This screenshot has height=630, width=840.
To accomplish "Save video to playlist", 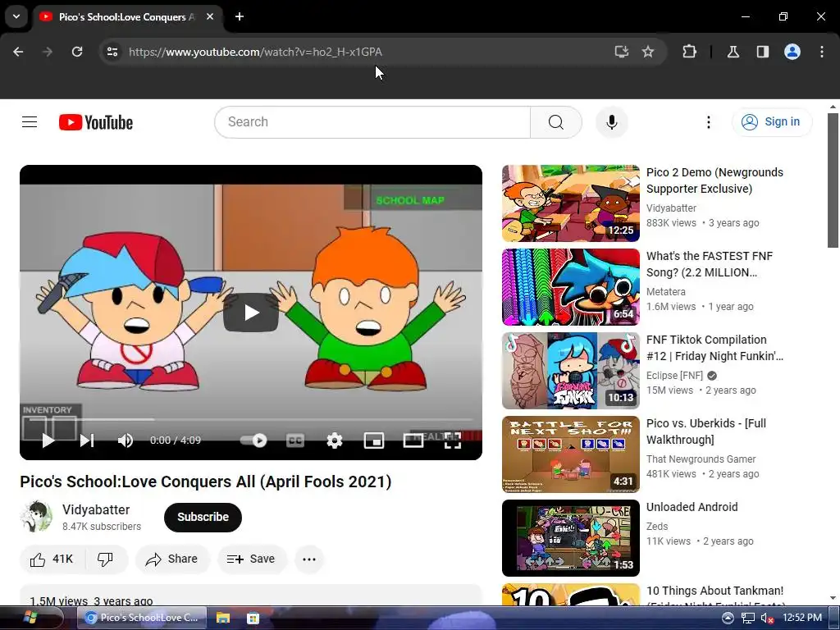I will pos(251,559).
